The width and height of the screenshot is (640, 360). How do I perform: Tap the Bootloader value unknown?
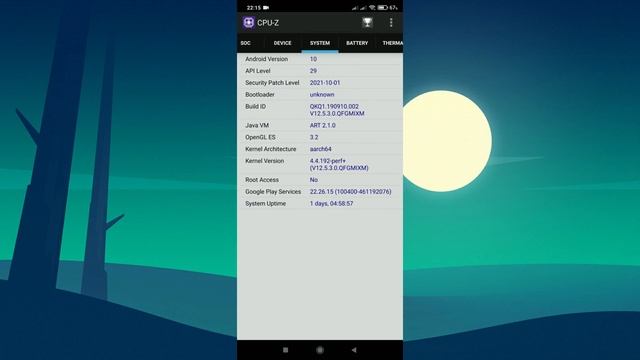pyautogui.click(x=322, y=95)
